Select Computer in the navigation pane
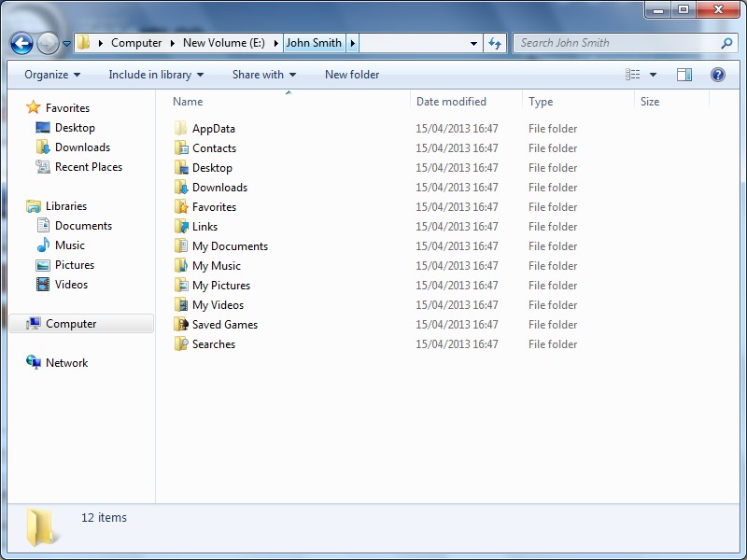 (81, 324)
